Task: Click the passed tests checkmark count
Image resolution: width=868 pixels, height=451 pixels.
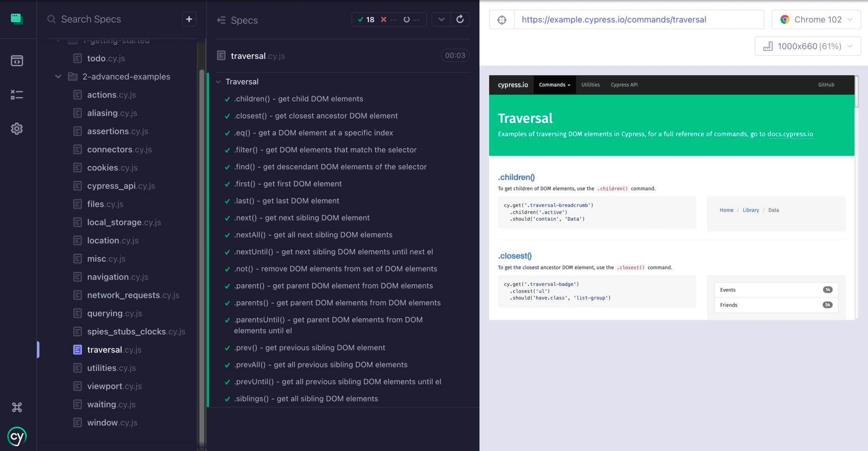Action: pos(366,20)
